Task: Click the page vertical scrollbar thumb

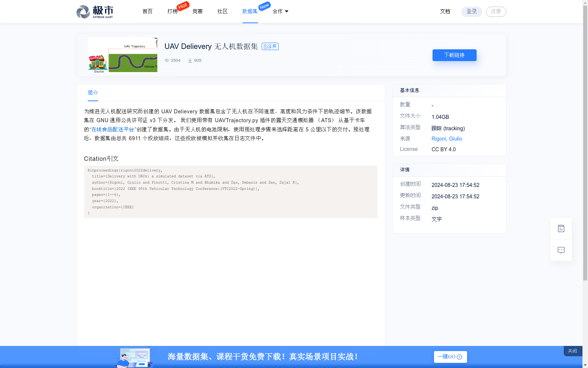Action: [585, 144]
